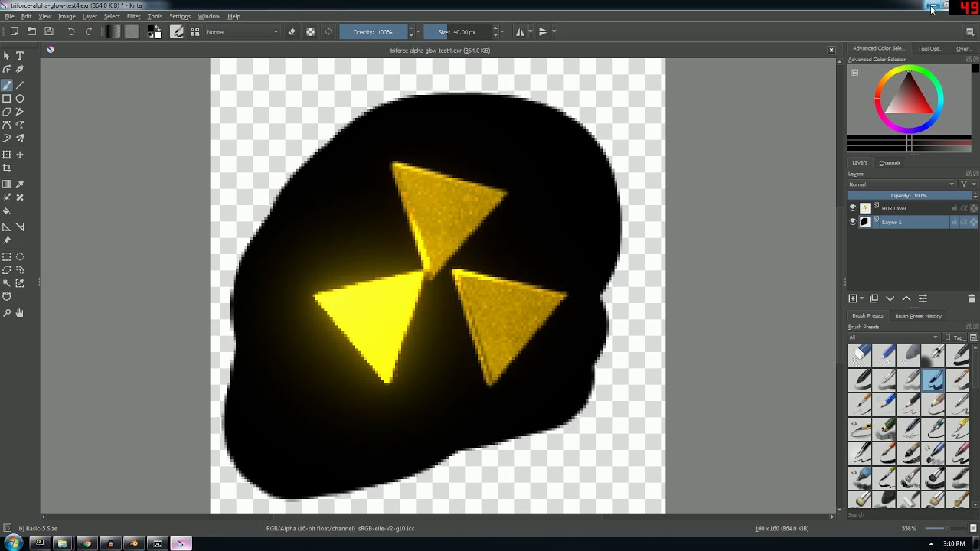Image resolution: width=980 pixels, height=551 pixels.
Task: Select the Text tool in toolbox
Action: 20,56
